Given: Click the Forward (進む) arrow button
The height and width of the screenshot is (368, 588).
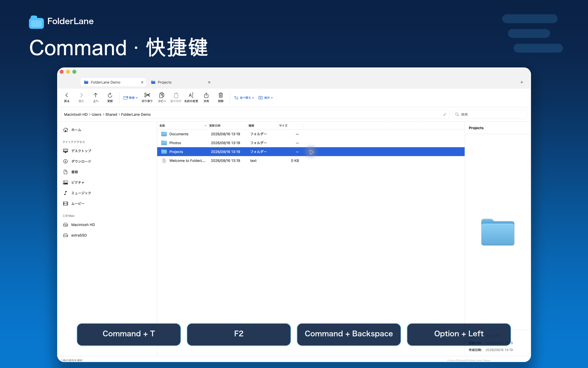Looking at the screenshot, I should click(x=81, y=97).
